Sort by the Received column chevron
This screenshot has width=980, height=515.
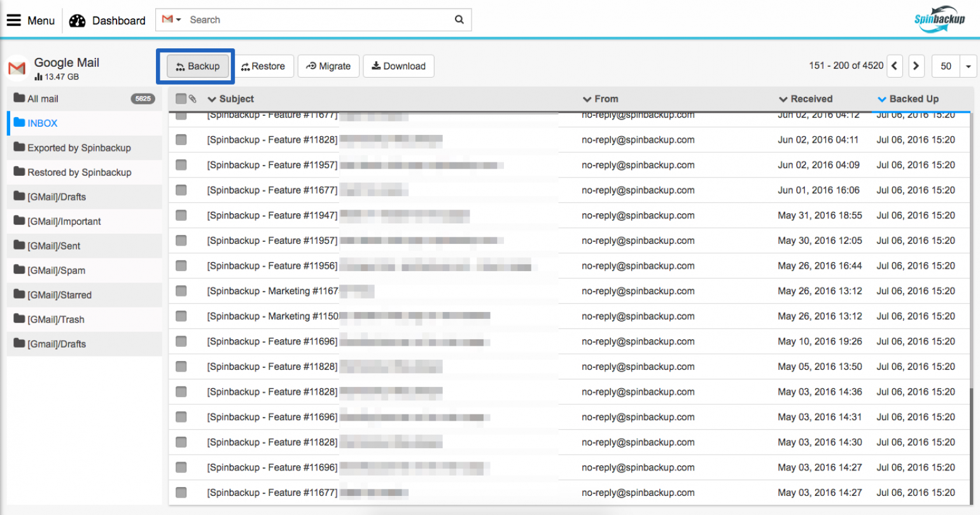[784, 99]
